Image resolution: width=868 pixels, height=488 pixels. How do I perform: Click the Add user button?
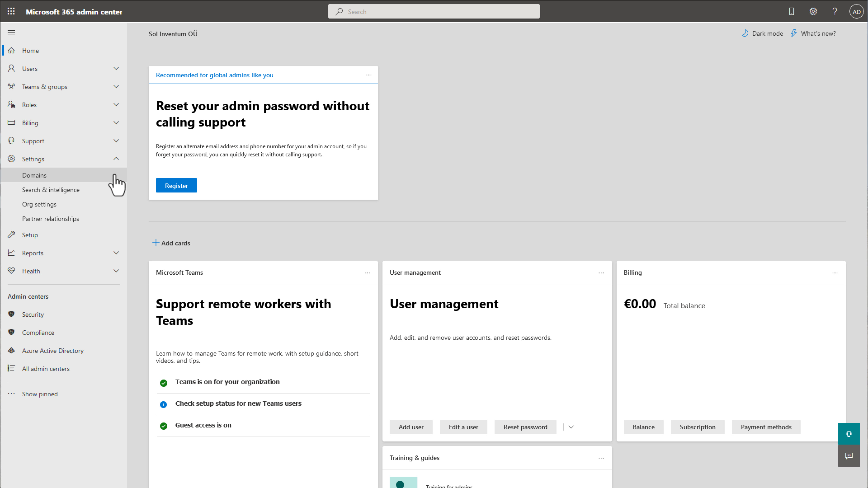[411, 427]
